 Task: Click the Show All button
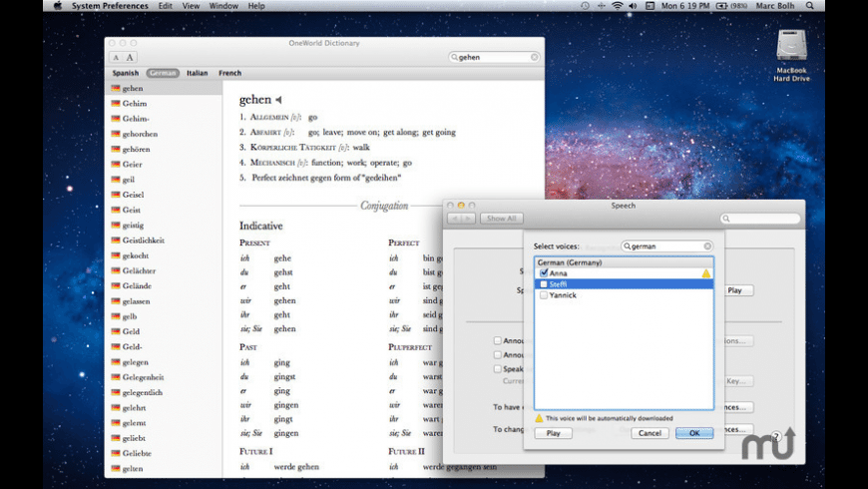501,219
